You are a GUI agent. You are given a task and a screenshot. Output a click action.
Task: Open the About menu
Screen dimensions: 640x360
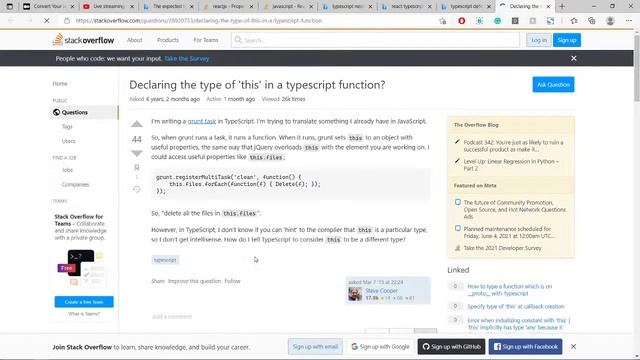click(134, 40)
